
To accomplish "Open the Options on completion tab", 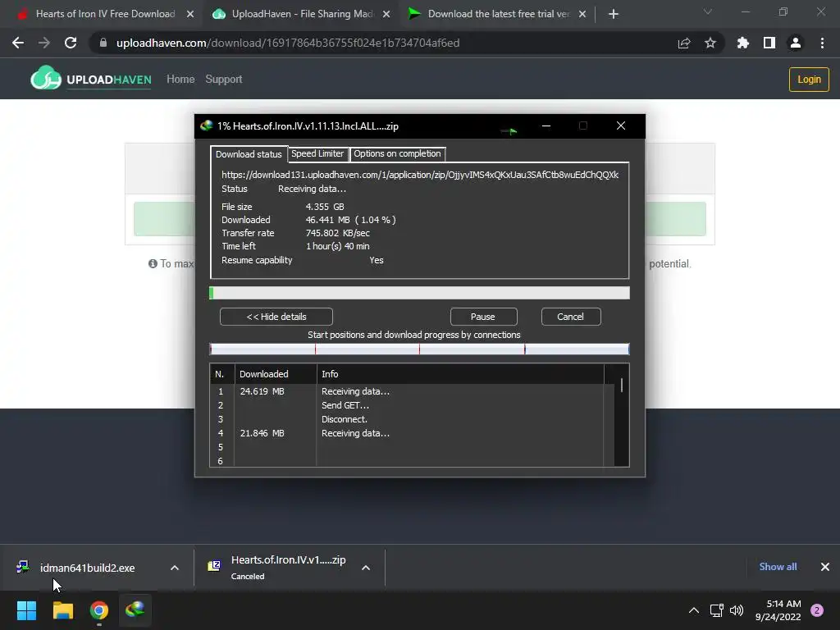I will click(x=397, y=153).
